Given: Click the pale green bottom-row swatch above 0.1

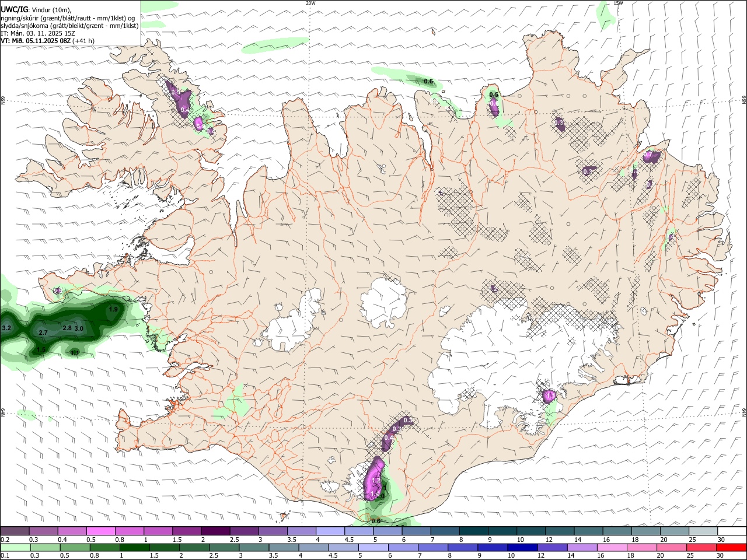Looking at the screenshot, I should [x=15, y=547].
